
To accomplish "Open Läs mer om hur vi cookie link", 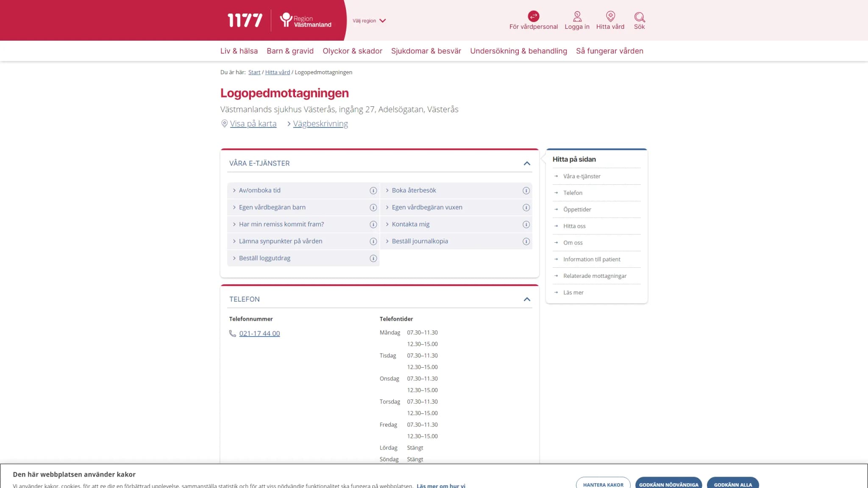I will pyautogui.click(x=441, y=485).
